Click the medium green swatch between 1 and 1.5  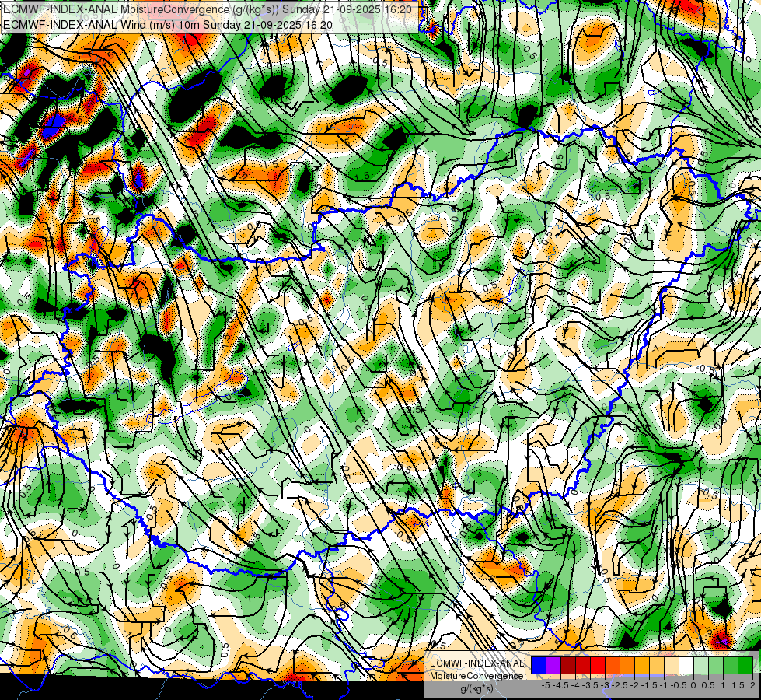point(731,666)
